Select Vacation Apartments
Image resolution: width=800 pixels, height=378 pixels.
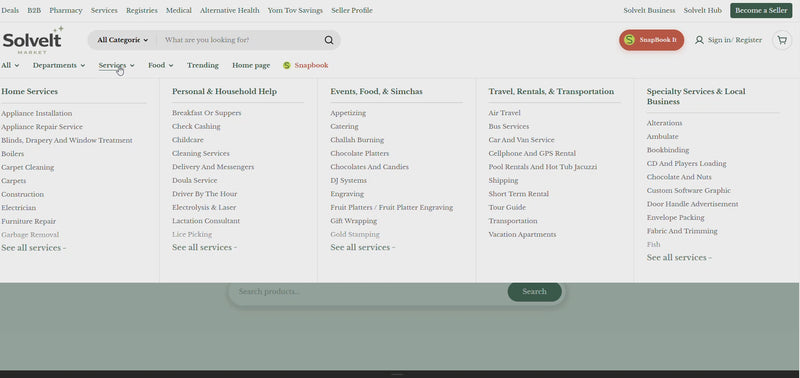pyautogui.click(x=522, y=235)
